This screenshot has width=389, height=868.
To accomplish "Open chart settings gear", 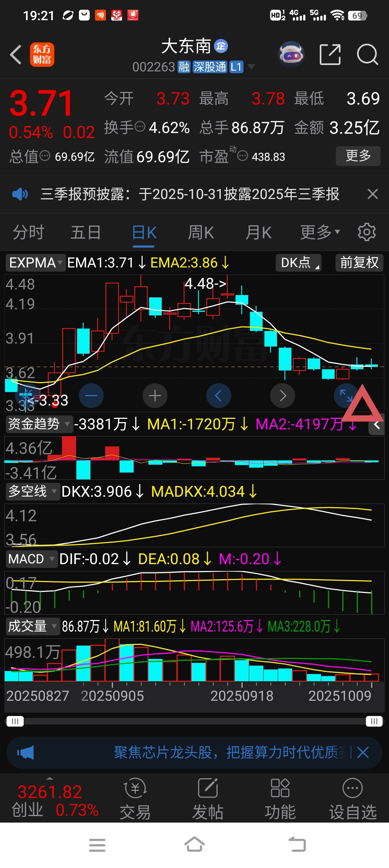I will 367,232.
